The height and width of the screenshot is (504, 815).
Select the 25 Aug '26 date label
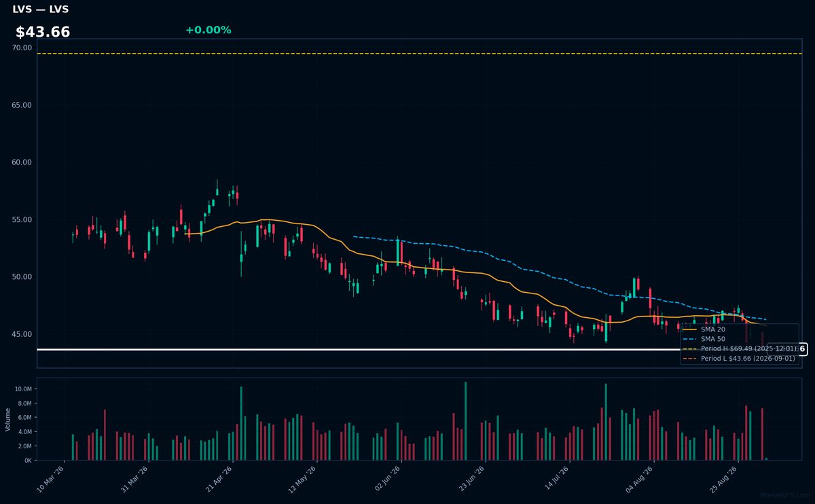724,478
